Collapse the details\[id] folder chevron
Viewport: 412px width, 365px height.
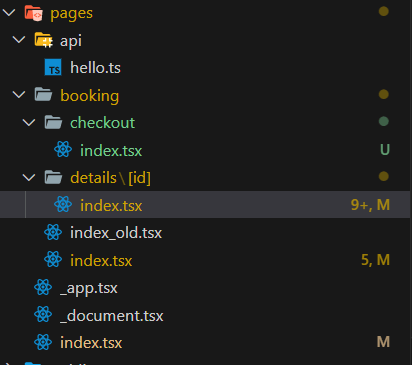point(29,177)
